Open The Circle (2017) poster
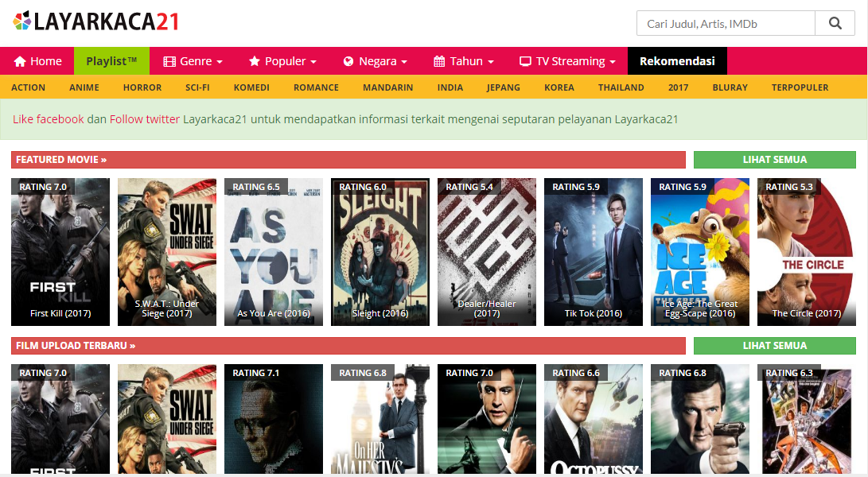This screenshot has height=477, width=868. coord(807,252)
